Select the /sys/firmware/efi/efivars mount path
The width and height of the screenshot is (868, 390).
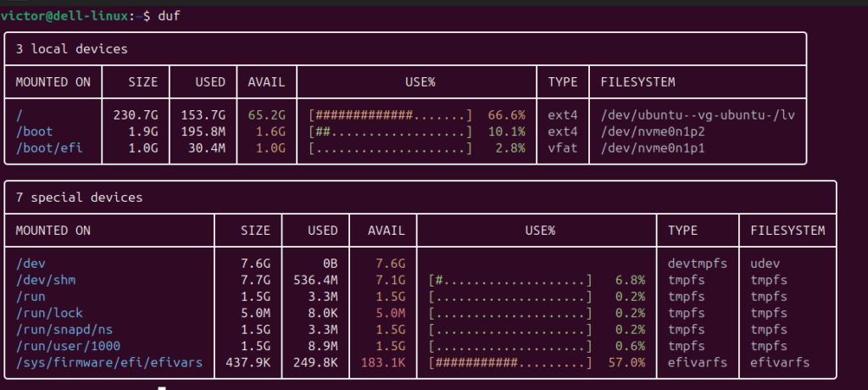tap(110, 362)
